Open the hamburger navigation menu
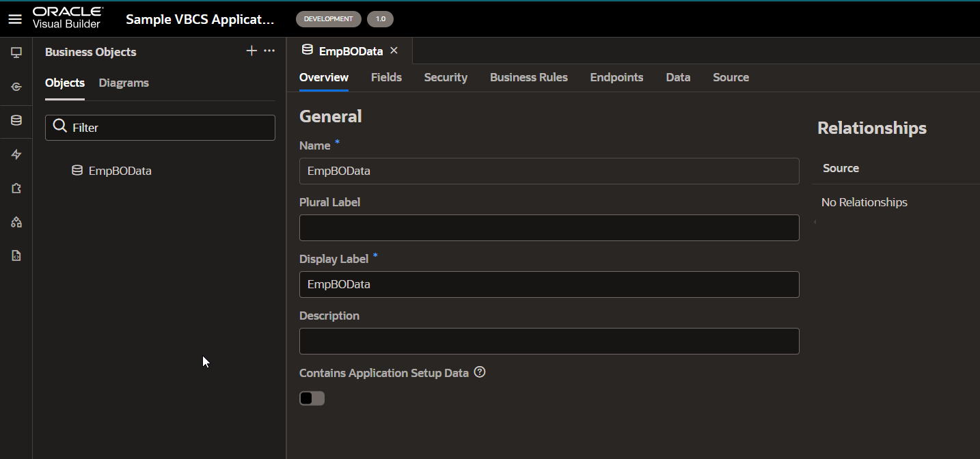The image size is (980, 459). pos(15,19)
